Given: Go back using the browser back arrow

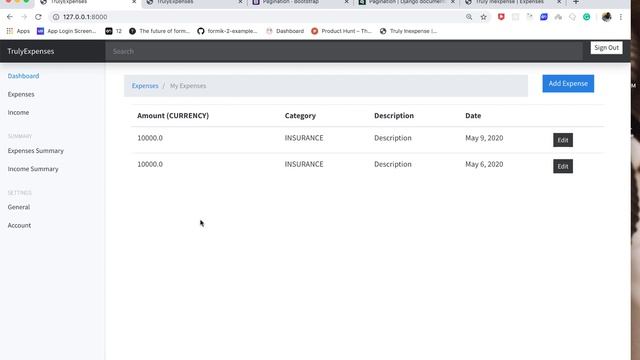Looking at the screenshot, I should pos(10,17).
